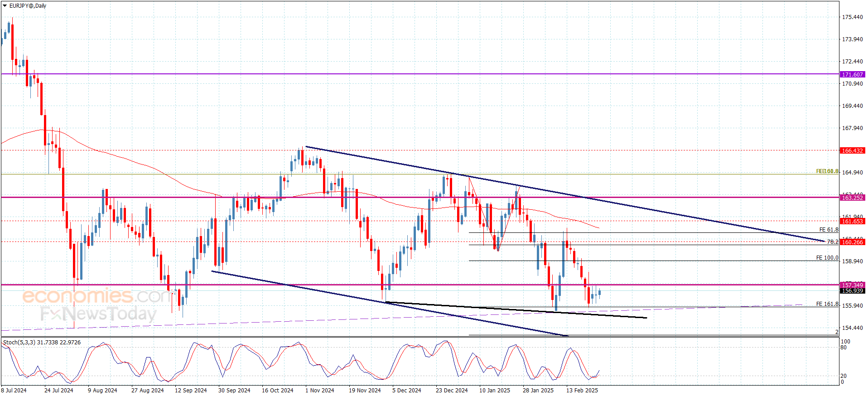
Task: Click the 158.940 price axis value
Action: coord(852,261)
